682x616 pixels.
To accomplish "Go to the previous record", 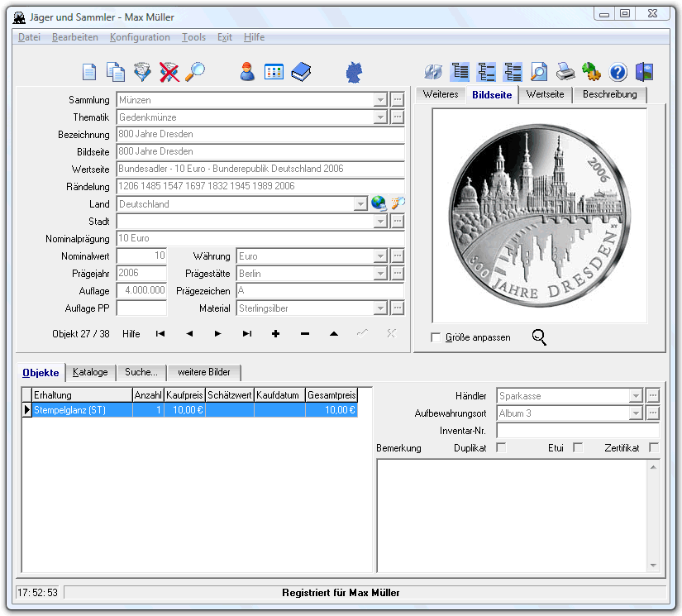I will pyautogui.click(x=189, y=334).
